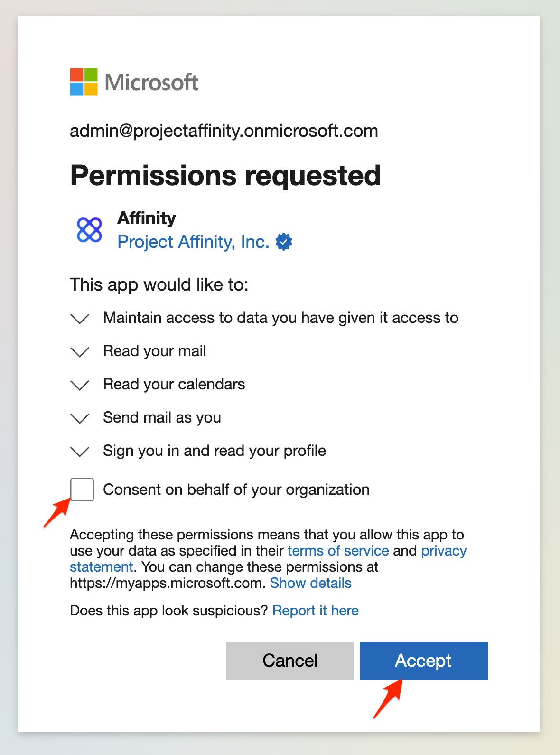Screen dimensions: 560x755
Task: Click the yellow square in Microsoft logo
Action: click(91, 89)
